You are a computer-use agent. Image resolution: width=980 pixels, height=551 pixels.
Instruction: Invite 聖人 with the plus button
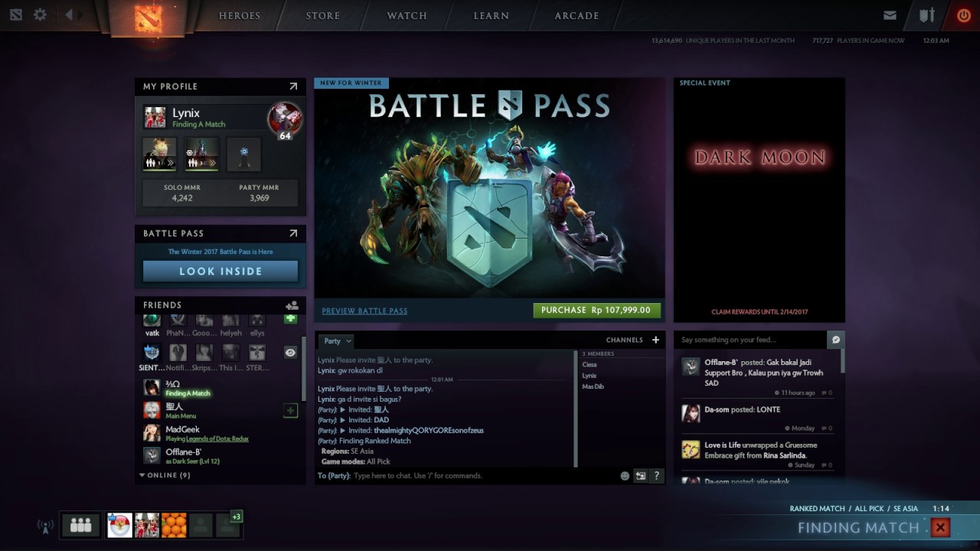(290, 411)
